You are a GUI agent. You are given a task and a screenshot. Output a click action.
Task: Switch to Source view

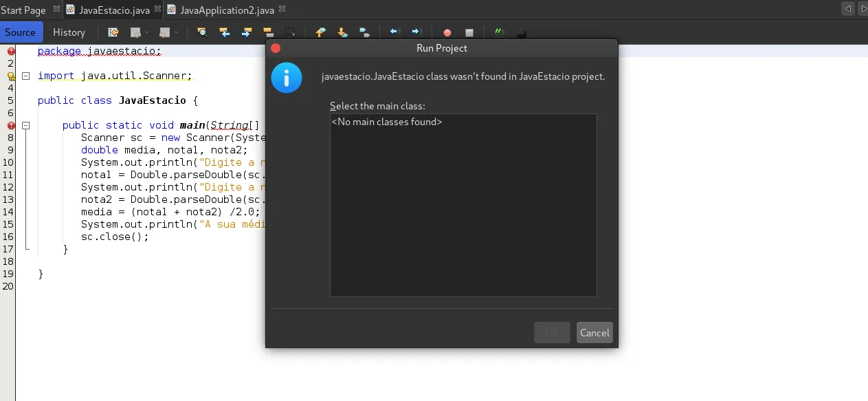coord(21,32)
